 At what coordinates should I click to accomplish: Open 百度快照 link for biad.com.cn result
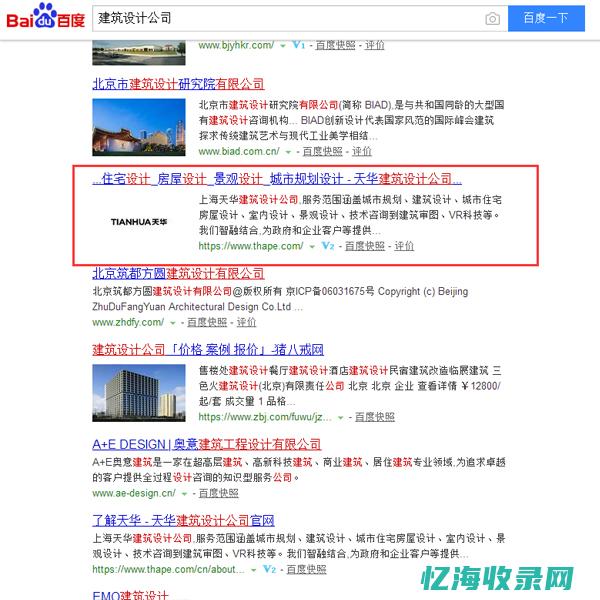click(323, 152)
